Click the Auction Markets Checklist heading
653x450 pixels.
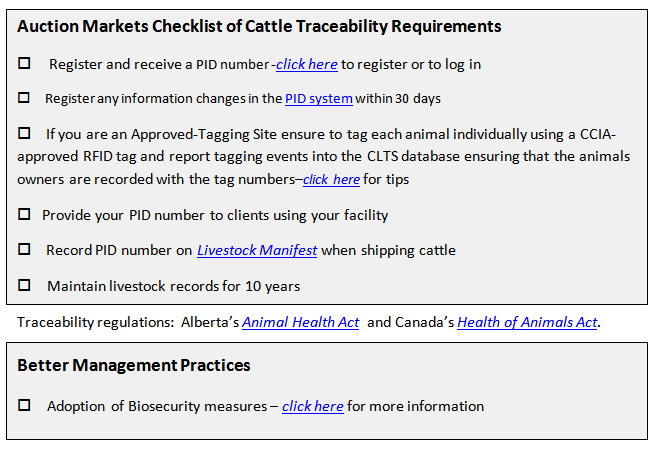[259, 26]
